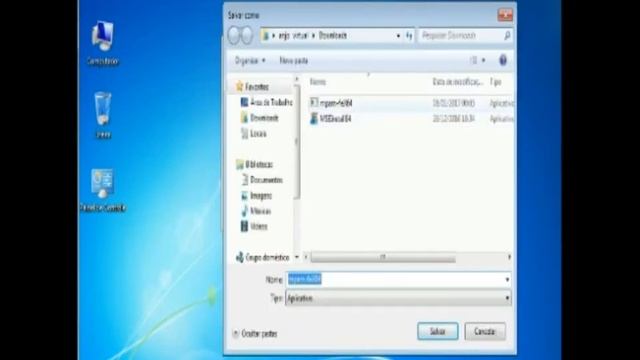Open help with the blue question icon
The width and height of the screenshot is (640, 360).
click(x=503, y=60)
